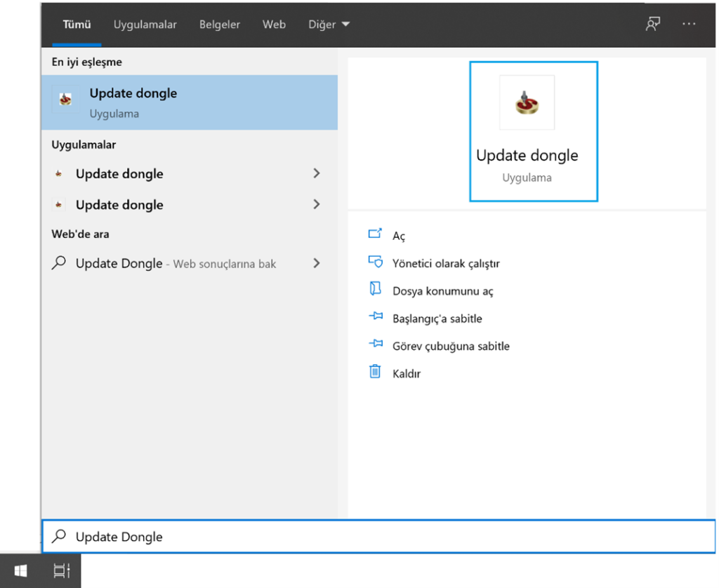This screenshot has width=719, height=588.
Task: Expand the first Update dongle app result arrow
Action: 316,173
